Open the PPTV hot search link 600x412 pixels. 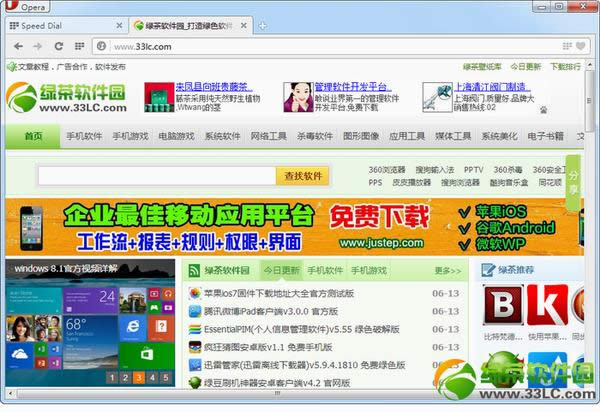[473, 169]
